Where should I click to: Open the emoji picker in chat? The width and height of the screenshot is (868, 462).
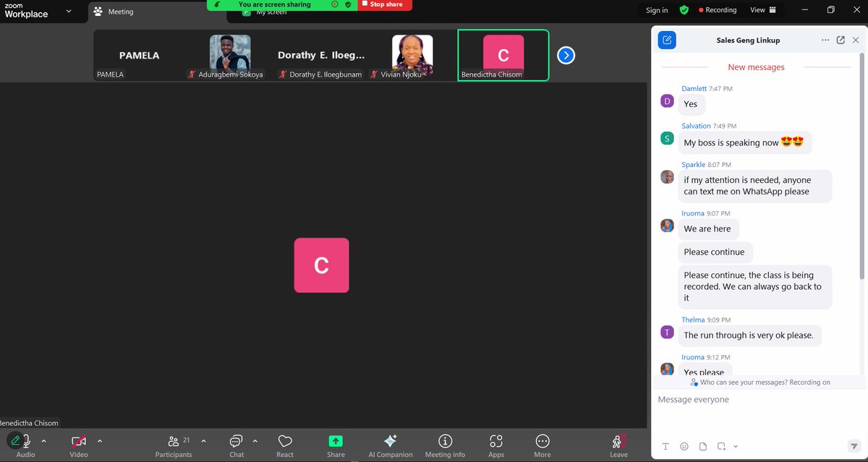click(x=684, y=446)
